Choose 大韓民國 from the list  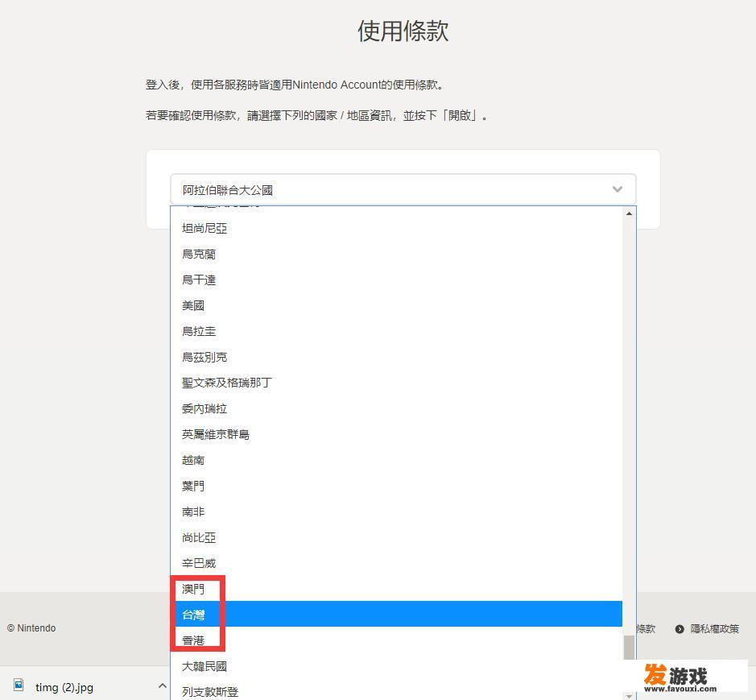click(396, 666)
